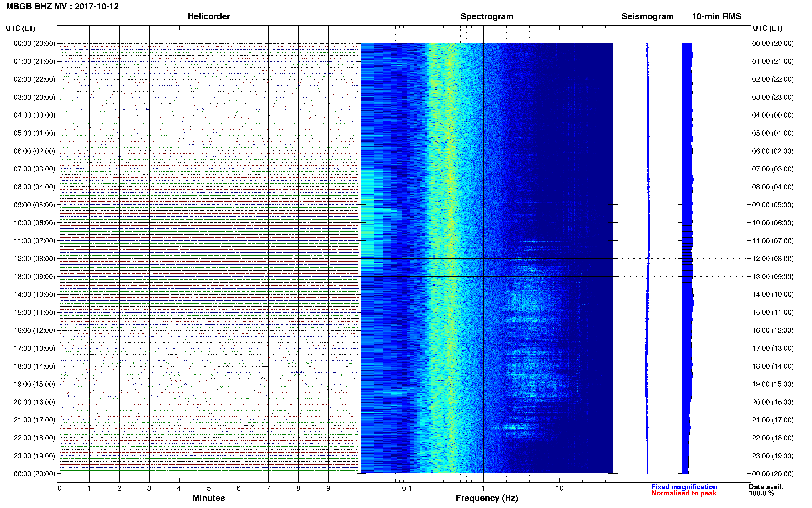Select the '3' tick on Minutes axis
Screen dimensions: 812x508
point(149,488)
